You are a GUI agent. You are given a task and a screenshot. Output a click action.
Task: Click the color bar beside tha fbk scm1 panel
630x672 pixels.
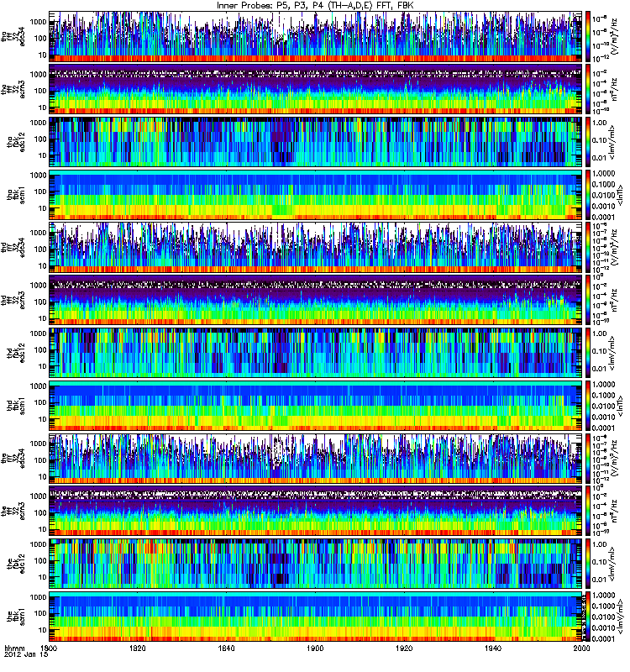point(588,195)
